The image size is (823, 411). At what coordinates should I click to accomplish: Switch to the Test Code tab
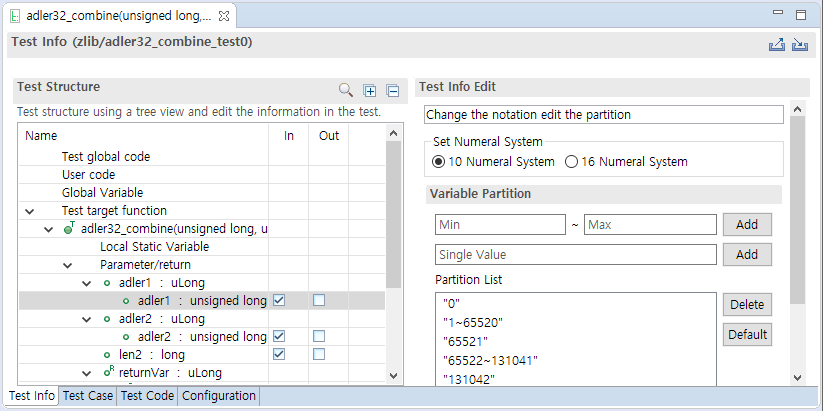point(147,396)
